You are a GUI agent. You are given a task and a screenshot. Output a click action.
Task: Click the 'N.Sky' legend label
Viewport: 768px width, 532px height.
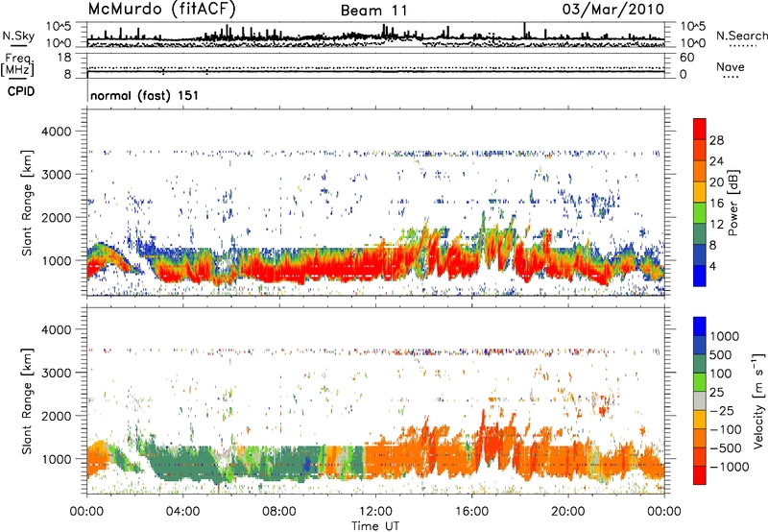[18, 36]
